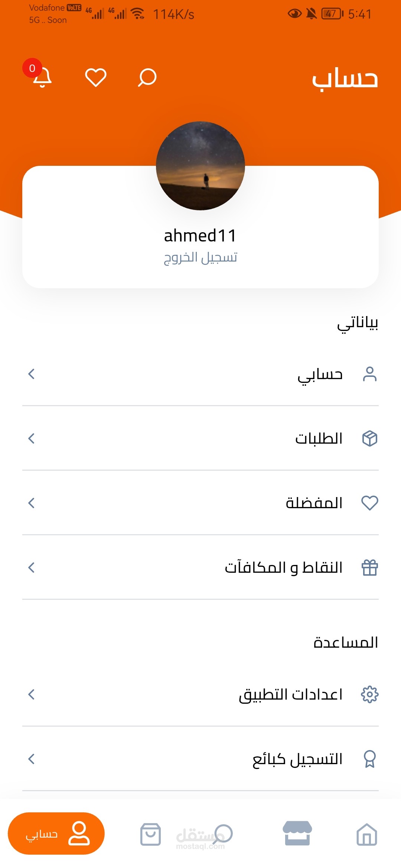401x868 pixels.
Task: Open النقاط و المكافآت menu entry
Action: [283, 568]
